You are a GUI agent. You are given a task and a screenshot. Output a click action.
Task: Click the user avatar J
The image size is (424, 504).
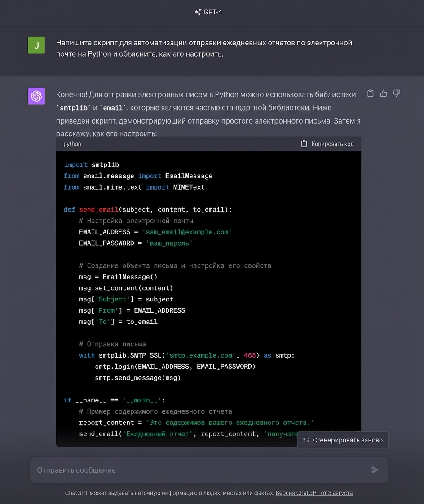36,45
